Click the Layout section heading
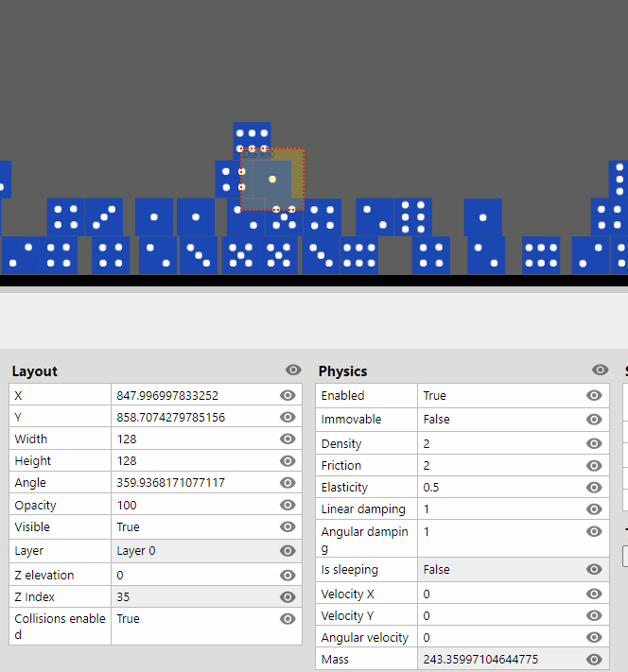The image size is (628, 672). (35, 371)
